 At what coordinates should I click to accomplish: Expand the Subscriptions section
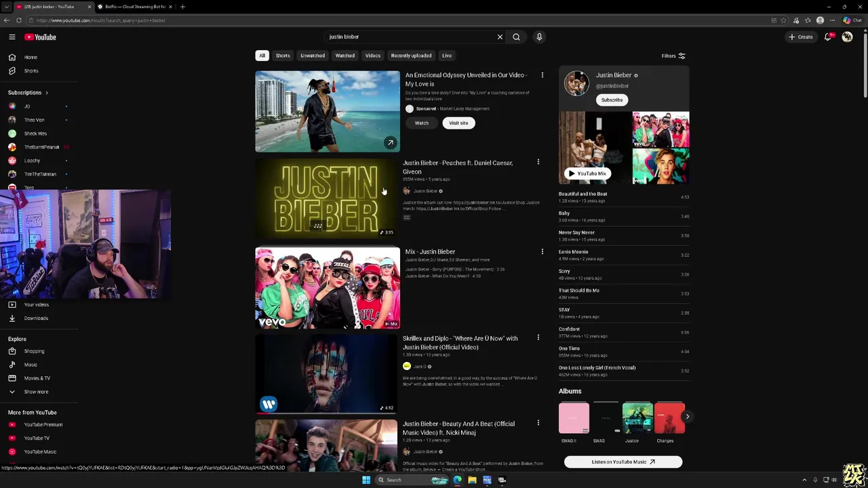point(28,92)
